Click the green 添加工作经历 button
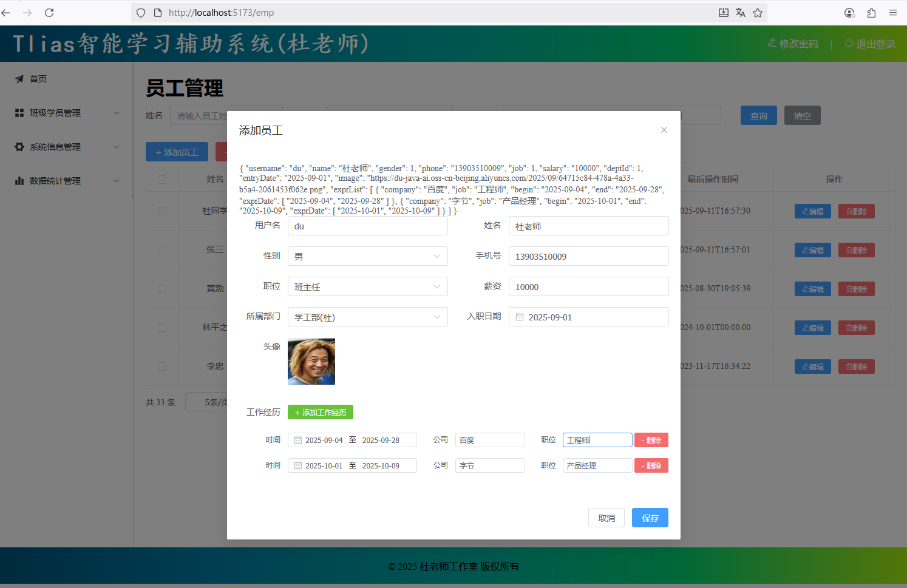Screen dimensions: 907x588 pos(320,413)
